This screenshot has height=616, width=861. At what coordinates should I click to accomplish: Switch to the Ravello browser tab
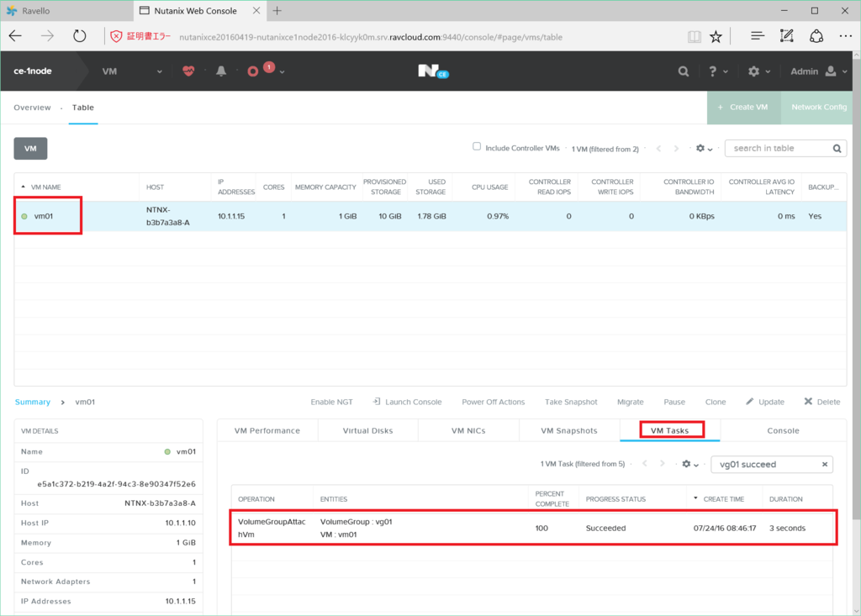66,10
